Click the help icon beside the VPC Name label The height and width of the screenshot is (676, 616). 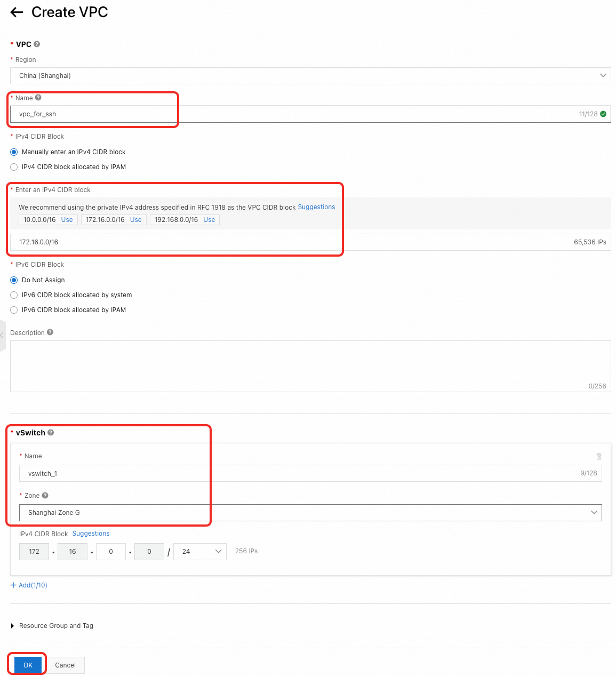[38, 98]
